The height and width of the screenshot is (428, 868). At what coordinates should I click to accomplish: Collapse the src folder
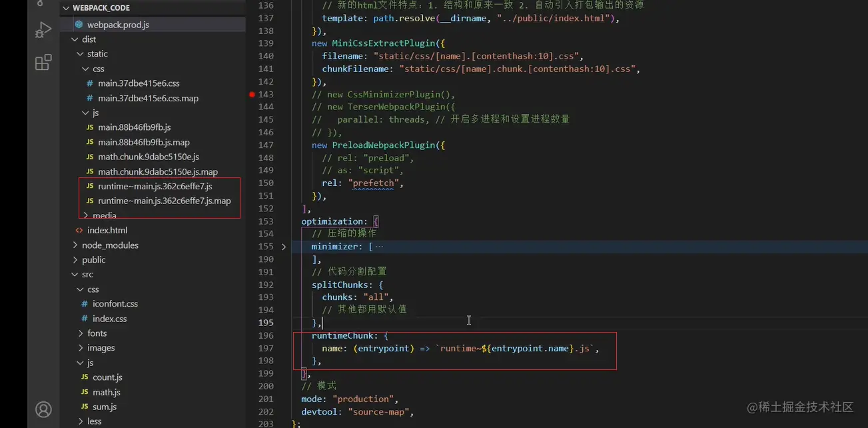pos(75,275)
